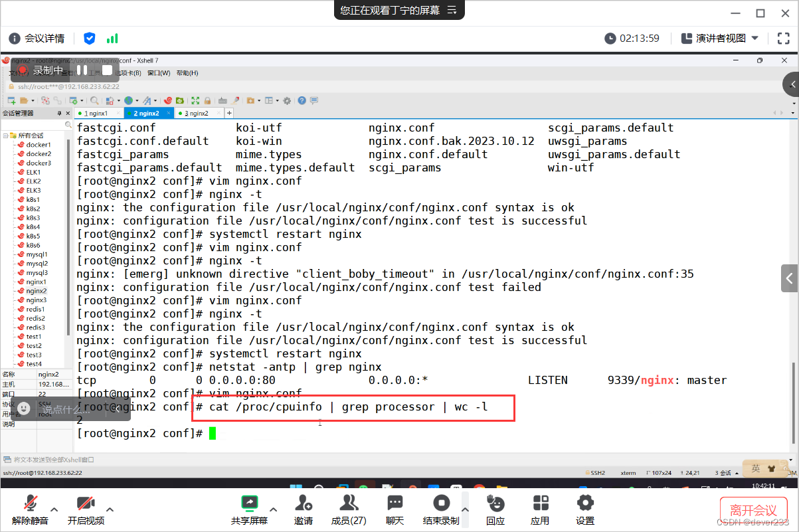
Task: Unmute the microphone with 解除静音
Action: click(x=30, y=509)
